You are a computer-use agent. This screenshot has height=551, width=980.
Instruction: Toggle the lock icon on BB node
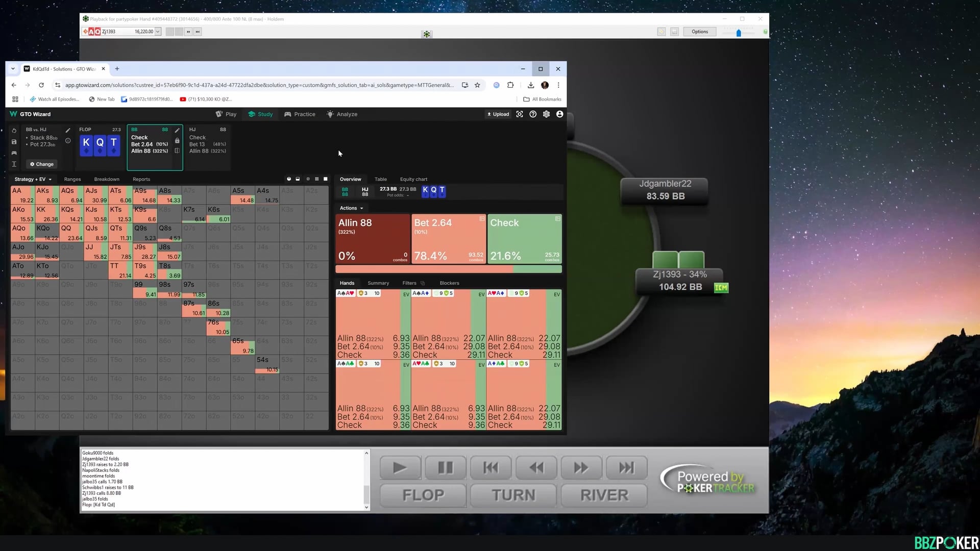click(x=177, y=141)
